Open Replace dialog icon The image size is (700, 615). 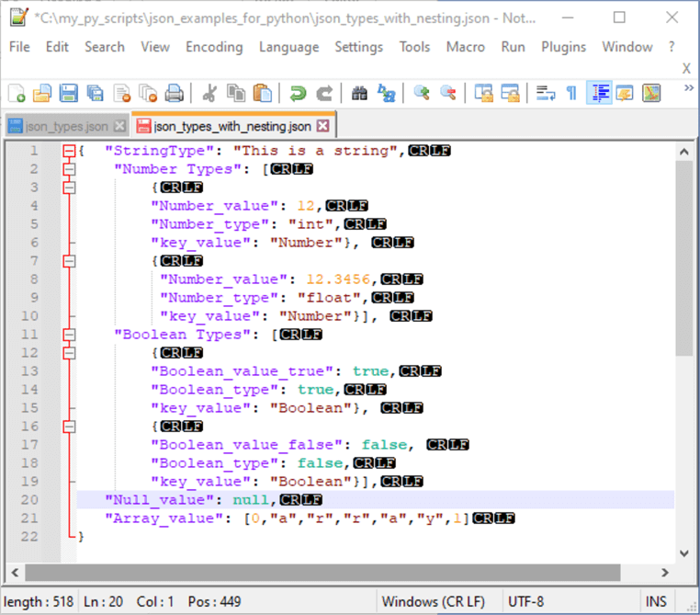[x=386, y=94]
